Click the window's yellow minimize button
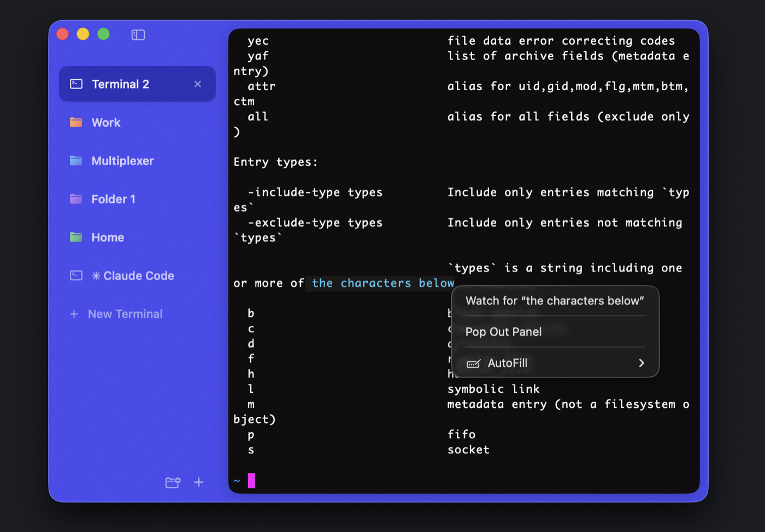 [x=83, y=34]
